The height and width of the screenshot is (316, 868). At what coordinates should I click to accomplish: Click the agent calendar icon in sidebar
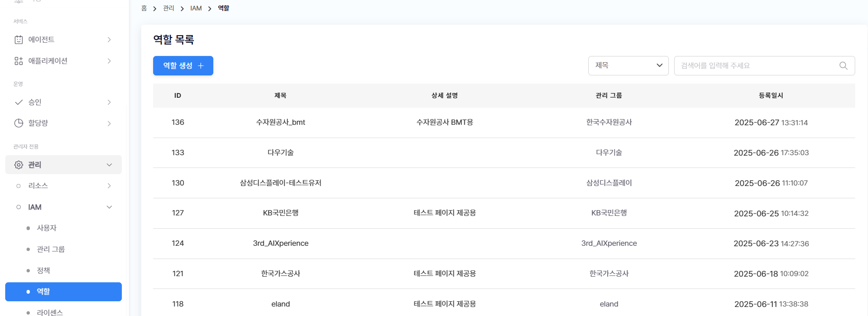click(18, 40)
